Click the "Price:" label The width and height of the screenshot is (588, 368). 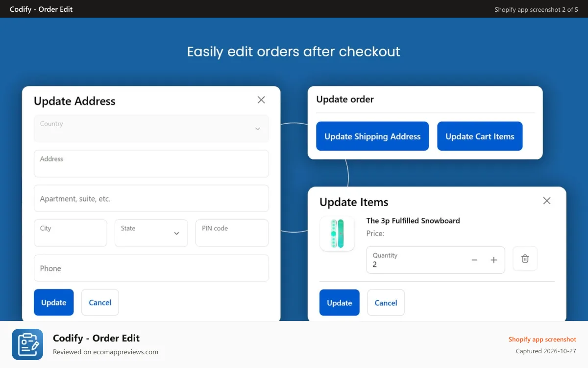pos(375,234)
